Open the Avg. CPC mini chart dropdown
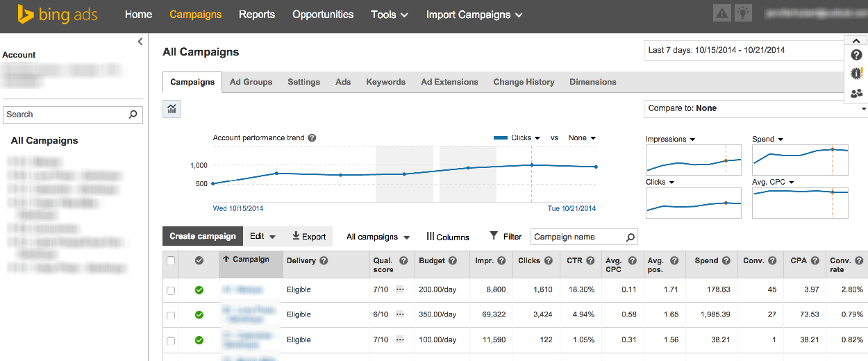This screenshot has height=361, width=868. pyautogui.click(x=773, y=182)
